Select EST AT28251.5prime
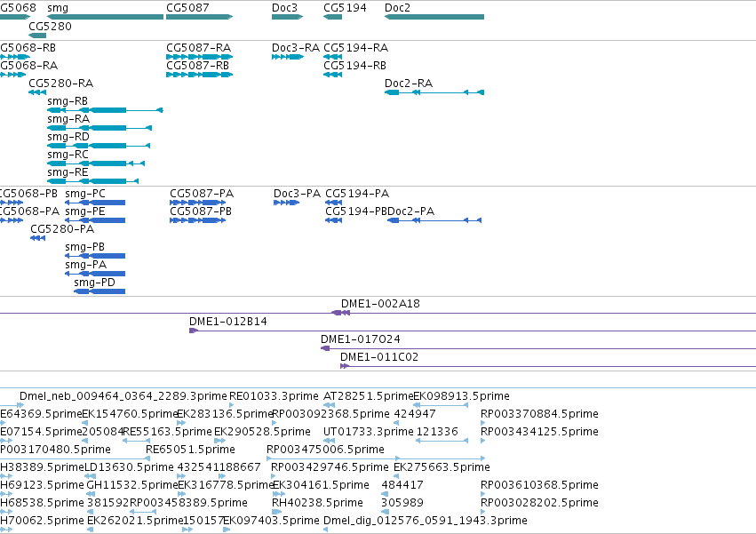Screen dimensions: 756x534 point(330,405)
